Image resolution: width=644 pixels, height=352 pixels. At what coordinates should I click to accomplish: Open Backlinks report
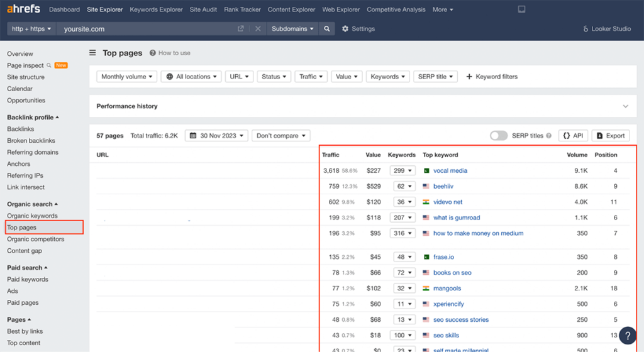pos(21,129)
